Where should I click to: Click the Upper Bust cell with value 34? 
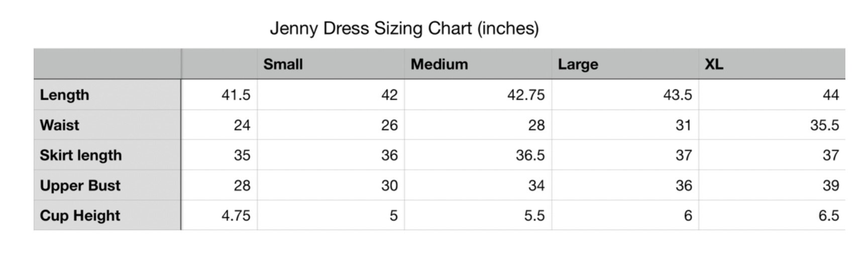[478, 185]
